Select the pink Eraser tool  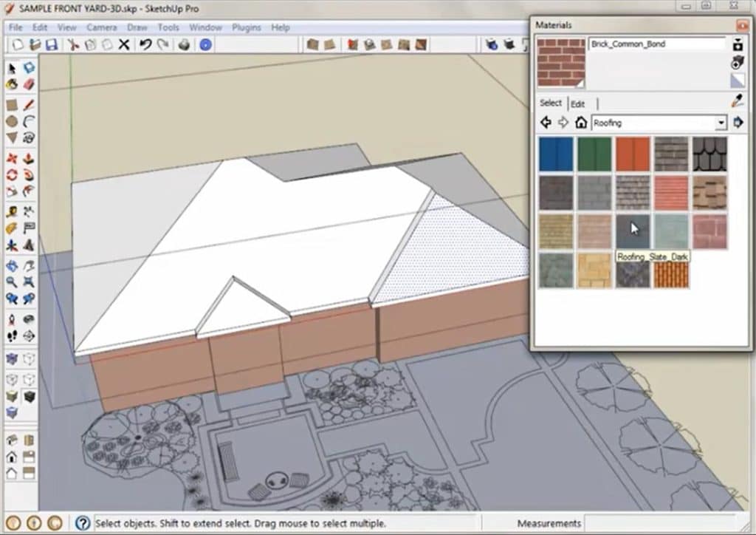click(29, 84)
